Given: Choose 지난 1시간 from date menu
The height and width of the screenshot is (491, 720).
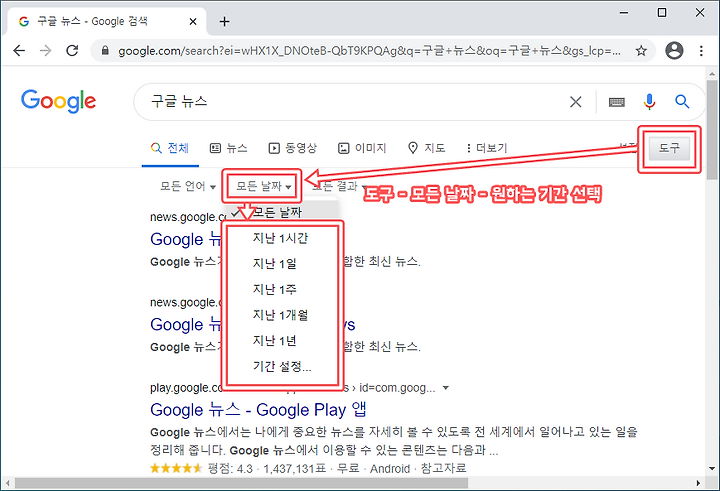Looking at the screenshot, I should 281,238.
